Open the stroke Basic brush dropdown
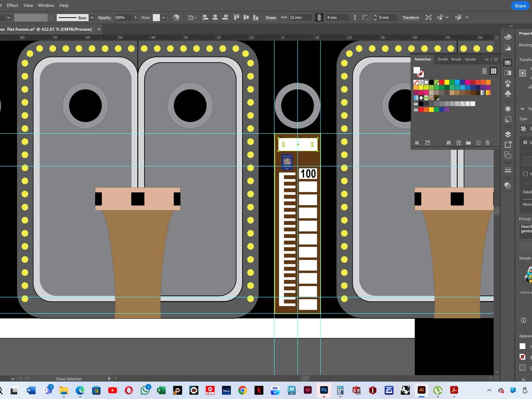 point(92,17)
